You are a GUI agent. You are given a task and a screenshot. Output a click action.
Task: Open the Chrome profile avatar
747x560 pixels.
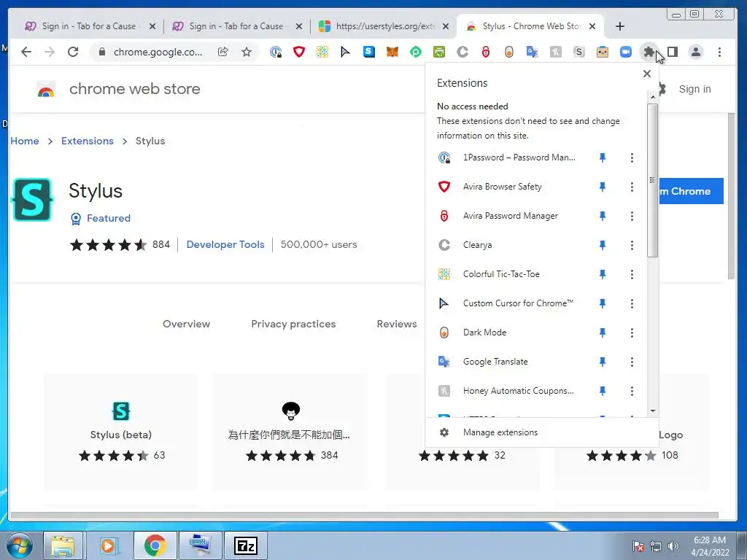696,52
